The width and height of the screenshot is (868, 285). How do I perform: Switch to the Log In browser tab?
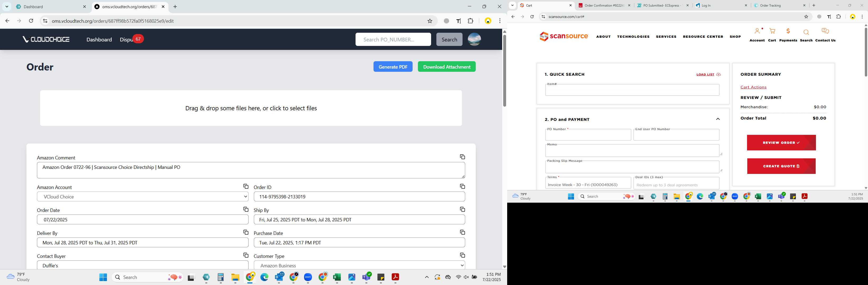(x=721, y=5)
